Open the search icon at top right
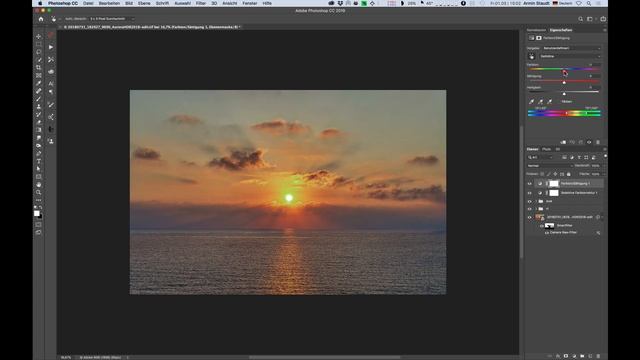The image size is (640, 360). point(580,19)
